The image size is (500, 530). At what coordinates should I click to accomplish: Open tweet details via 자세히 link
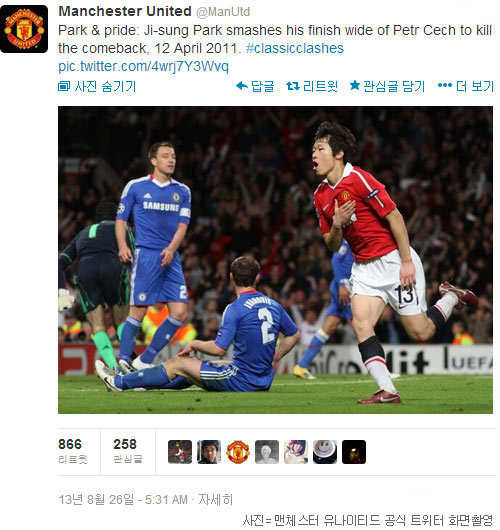coord(215,500)
